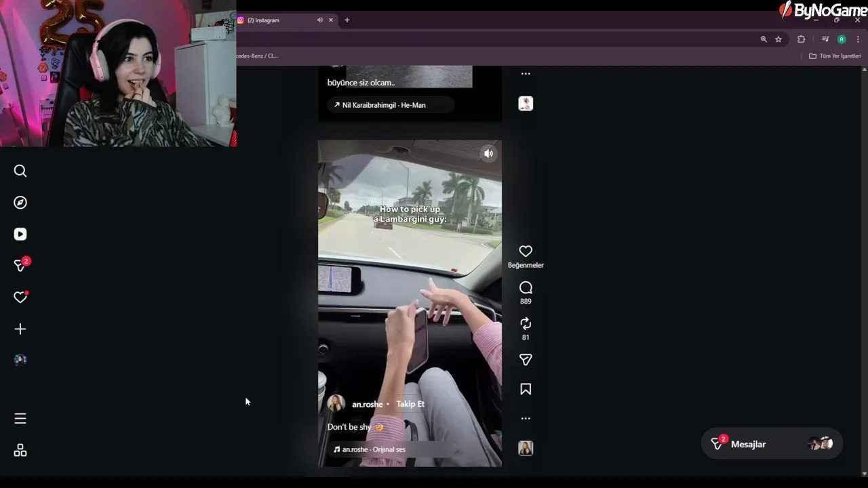Open notifications heart in the sidebar
The width and height of the screenshot is (868, 488).
(x=20, y=297)
